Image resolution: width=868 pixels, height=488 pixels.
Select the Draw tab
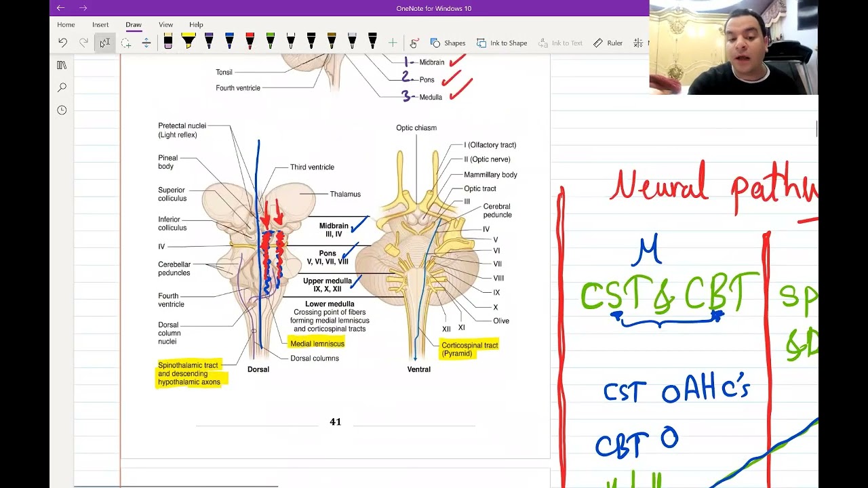click(x=134, y=24)
